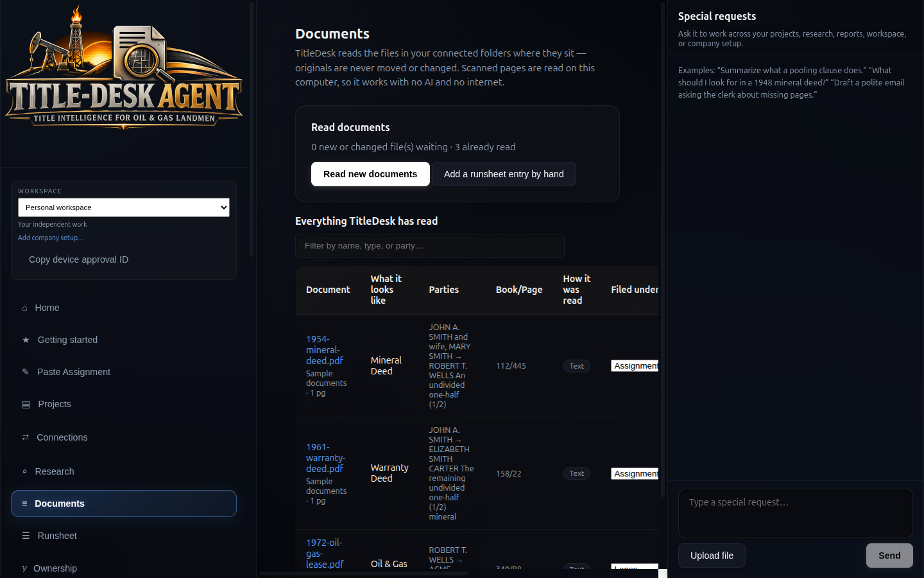Click Add company setup link
924x578 pixels.
point(51,238)
